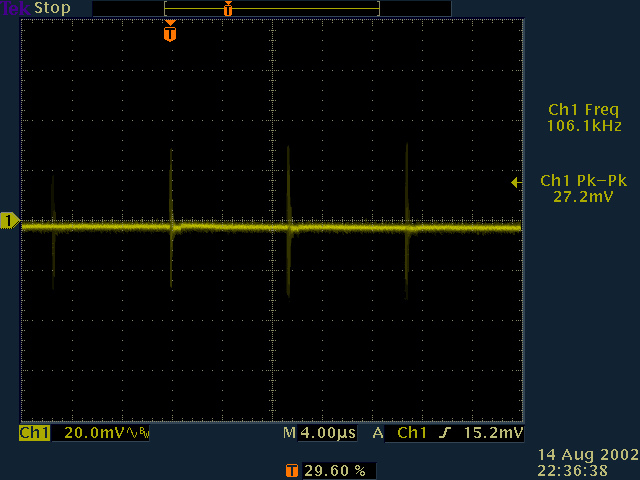Click the bandwidth limit Bw icon
Image resolution: width=640 pixels, height=480 pixels.
pyautogui.click(x=140, y=434)
